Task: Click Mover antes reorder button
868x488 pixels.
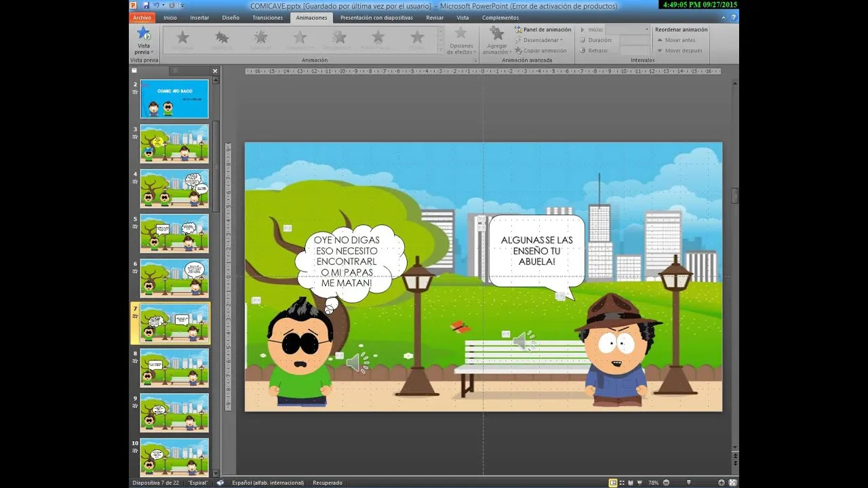Action: (678, 40)
